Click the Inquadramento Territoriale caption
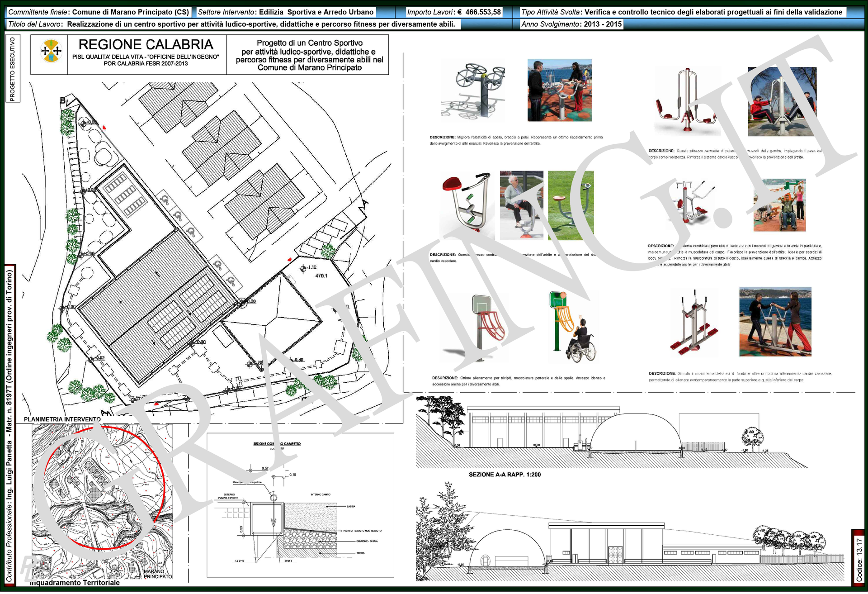868x594 pixels. [x=75, y=583]
